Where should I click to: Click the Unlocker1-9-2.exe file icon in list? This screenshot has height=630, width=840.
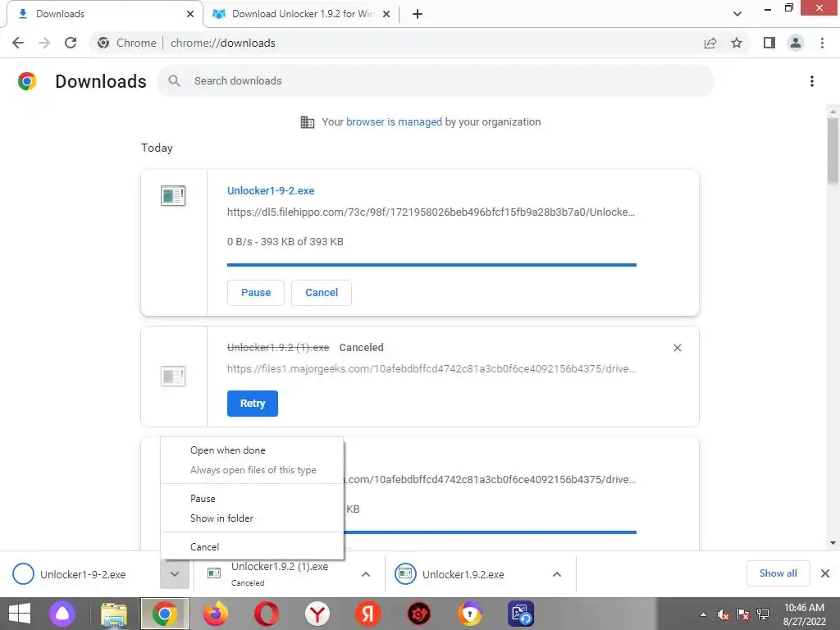tap(173, 195)
